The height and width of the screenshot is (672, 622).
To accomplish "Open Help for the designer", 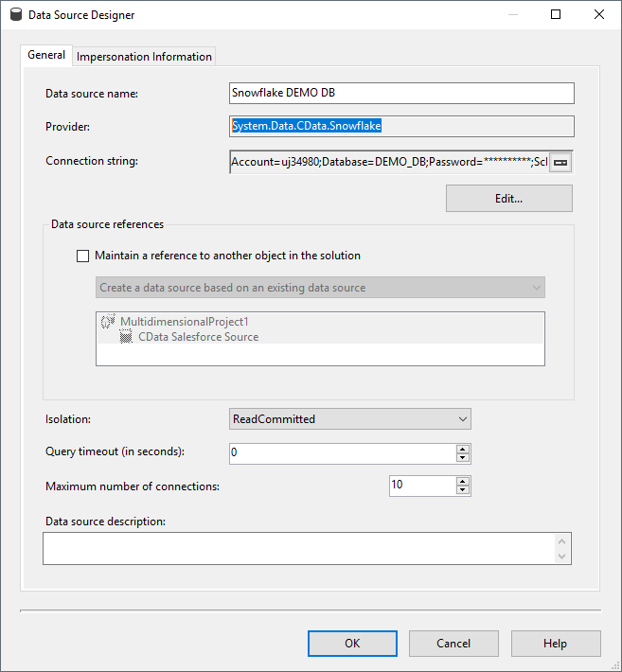I will (x=555, y=644).
